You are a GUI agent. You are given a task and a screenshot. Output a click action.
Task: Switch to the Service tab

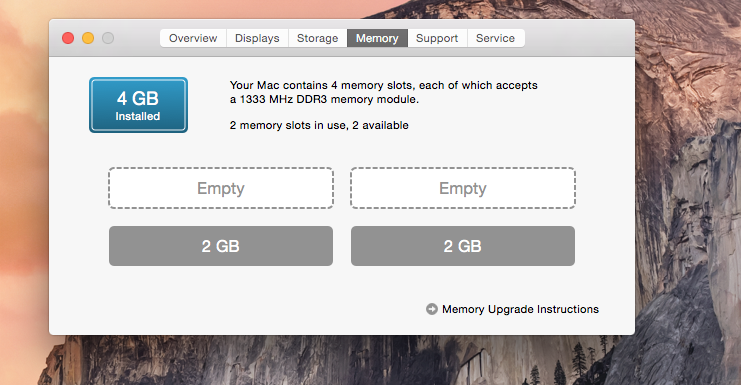point(495,38)
